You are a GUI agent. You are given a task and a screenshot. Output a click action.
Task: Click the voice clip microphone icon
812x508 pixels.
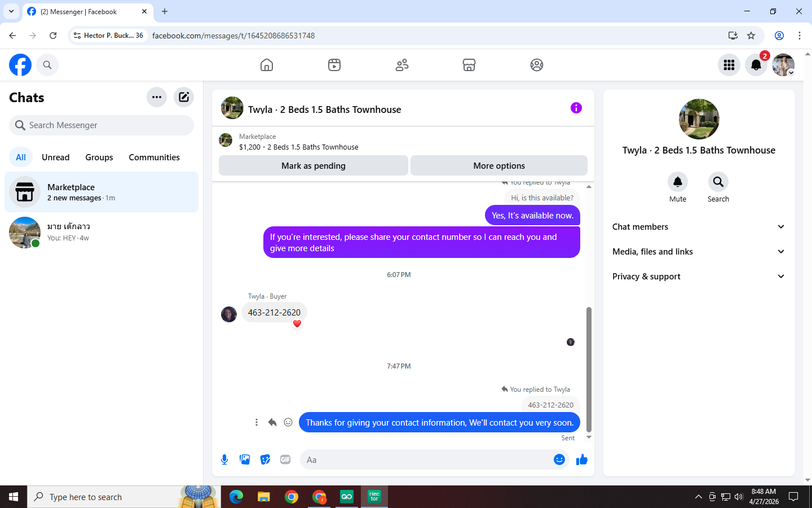point(224,459)
